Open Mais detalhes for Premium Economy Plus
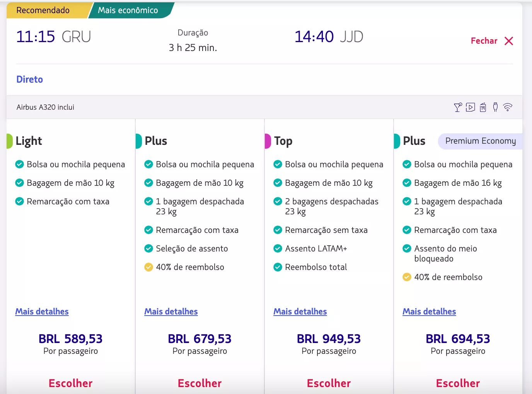The image size is (532, 394). (429, 311)
